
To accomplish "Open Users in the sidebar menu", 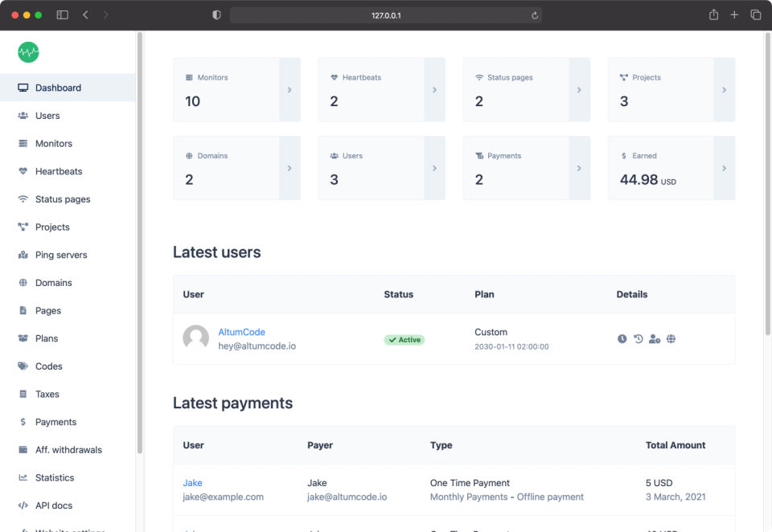I will 68,116.
